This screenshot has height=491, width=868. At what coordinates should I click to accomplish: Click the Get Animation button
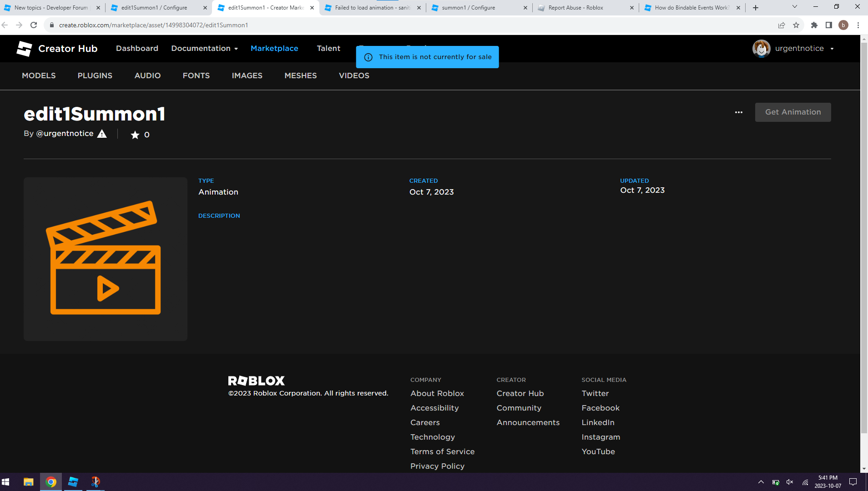(x=792, y=112)
